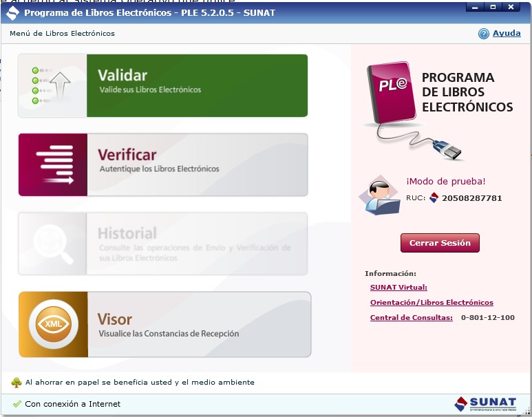Click the Central de Consultas link

tap(411, 318)
